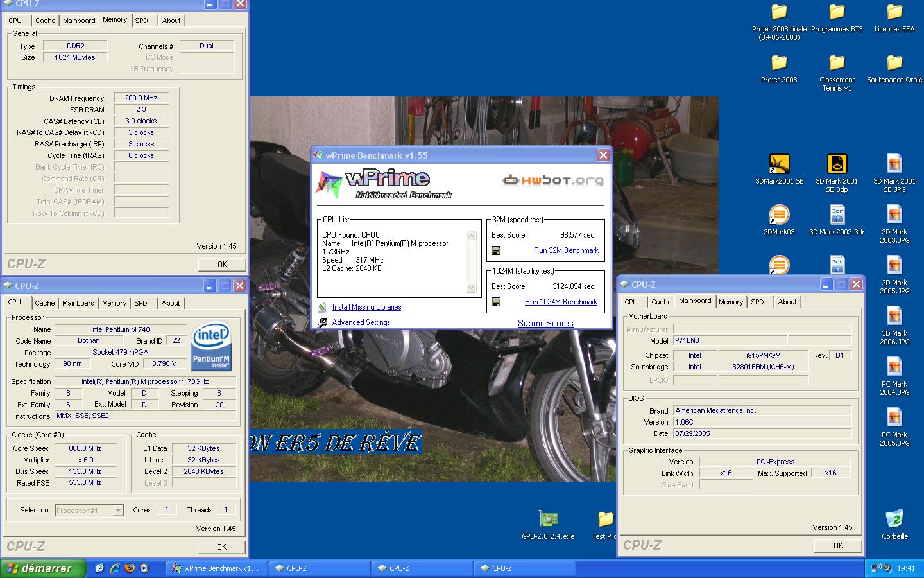Click the hwbot.org logo in wPrime
The height and width of the screenshot is (578, 924).
(x=552, y=180)
